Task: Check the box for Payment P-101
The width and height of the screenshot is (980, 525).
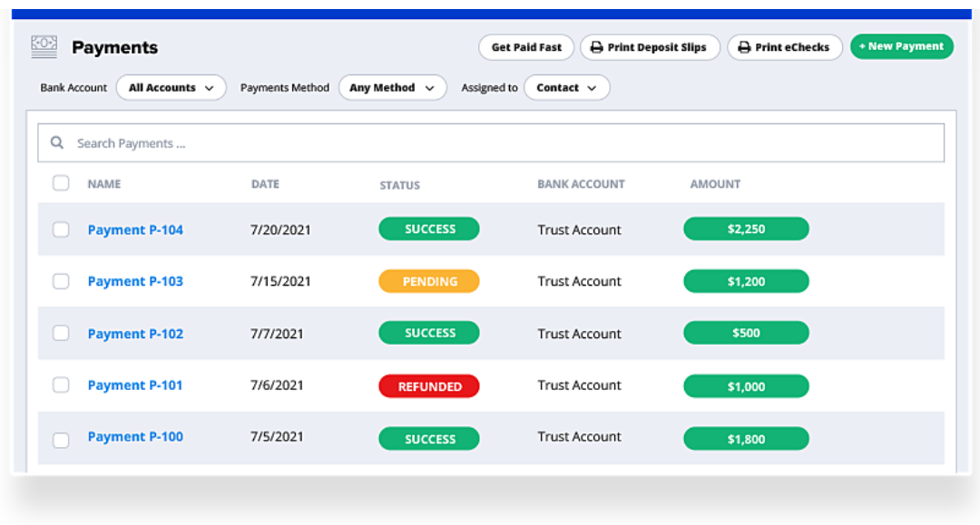Action: coord(61,384)
